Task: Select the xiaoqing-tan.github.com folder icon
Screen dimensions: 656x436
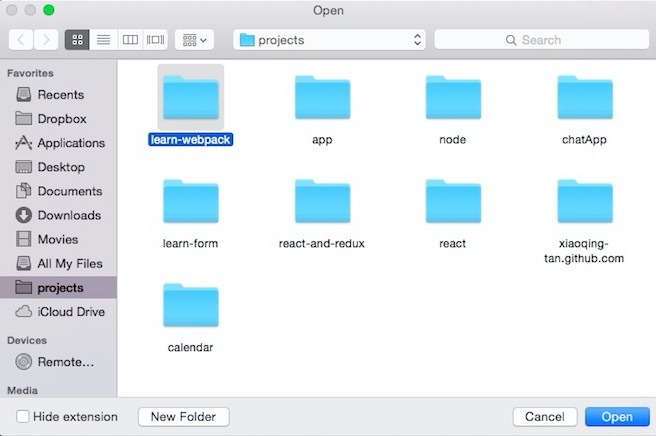Action: [585, 201]
